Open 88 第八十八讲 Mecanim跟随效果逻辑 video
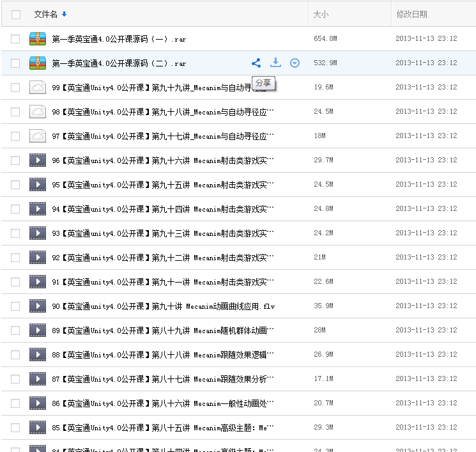This screenshot has height=452, width=476. (x=163, y=355)
